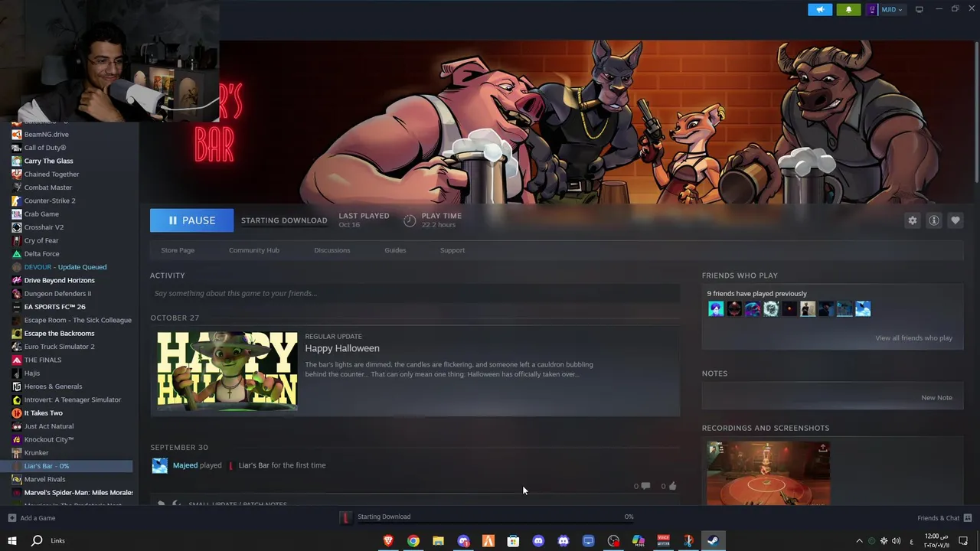Open Liar's Bar link in activity entry
Screen dimensions: 980x551
(253, 465)
